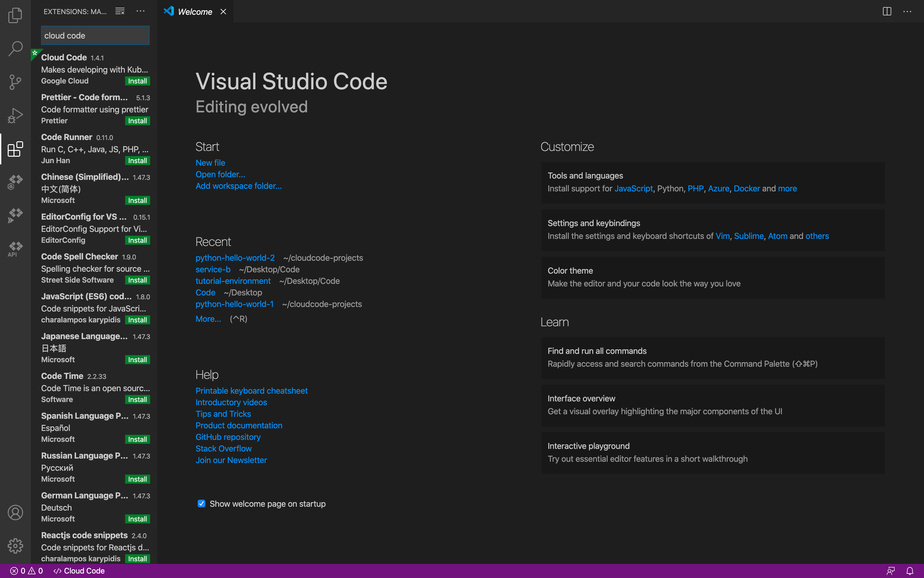
Task: Open Tips and Tricks link
Action: [223, 414]
